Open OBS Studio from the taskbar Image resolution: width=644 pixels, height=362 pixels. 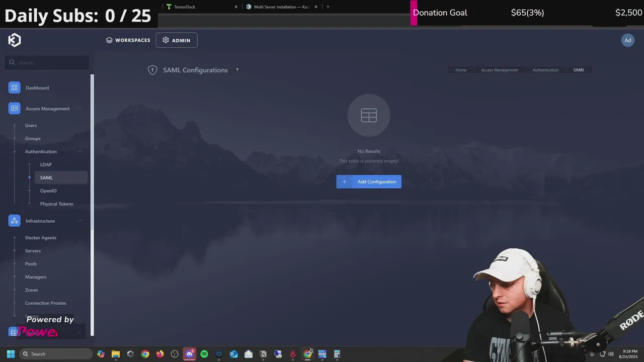[x=175, y=354]
